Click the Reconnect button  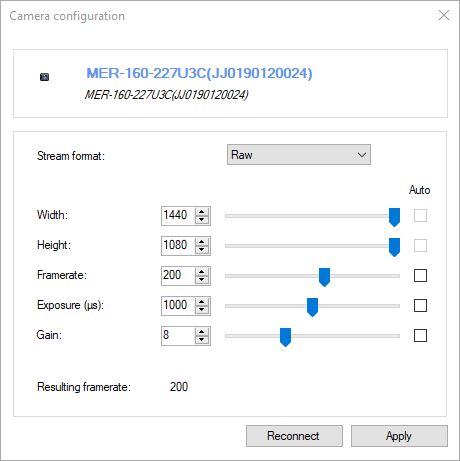tap(294, 436)
